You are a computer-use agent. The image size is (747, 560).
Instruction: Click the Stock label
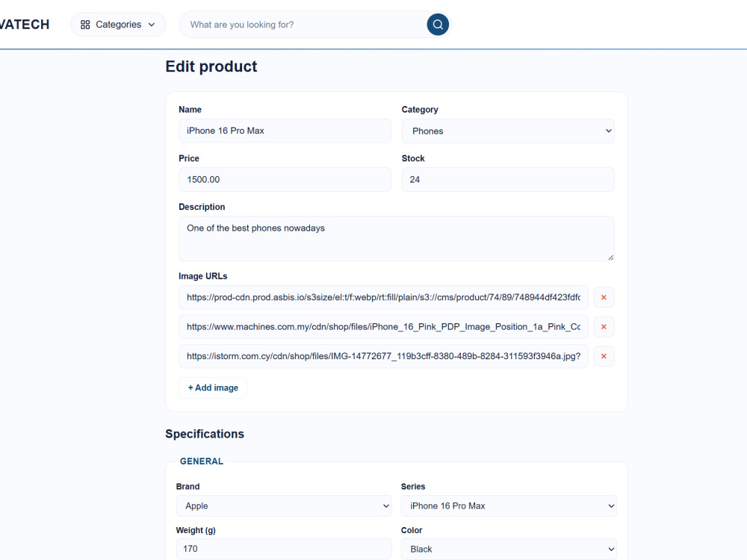click(413, 158)
